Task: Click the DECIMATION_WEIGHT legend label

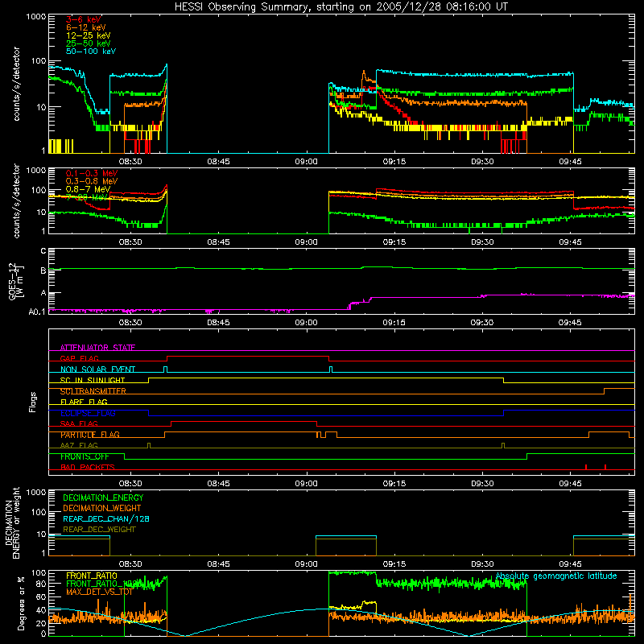Action: [102, 508]
